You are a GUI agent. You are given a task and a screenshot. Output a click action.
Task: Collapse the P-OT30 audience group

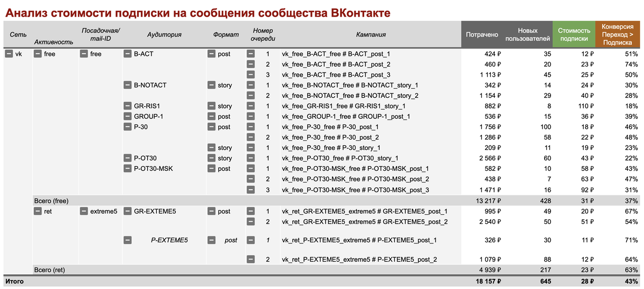point(127,158)
